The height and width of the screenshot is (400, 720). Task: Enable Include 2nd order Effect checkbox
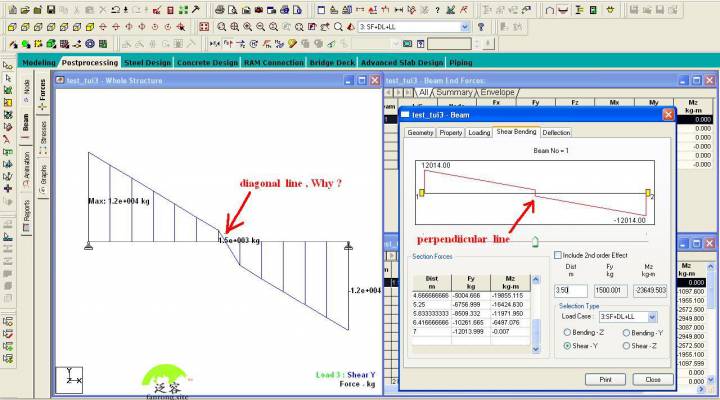pos(558,256)
